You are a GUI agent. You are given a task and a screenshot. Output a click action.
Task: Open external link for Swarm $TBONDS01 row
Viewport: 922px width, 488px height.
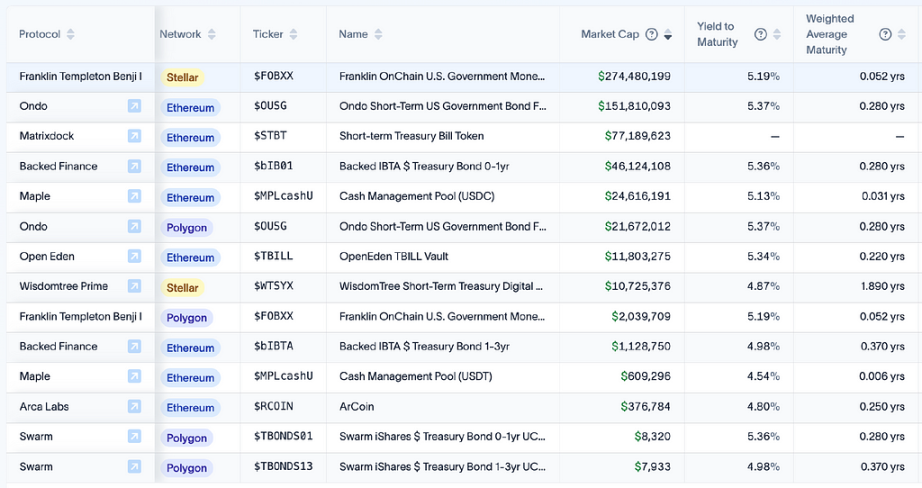pyautogui.click(x=135, y=436)
